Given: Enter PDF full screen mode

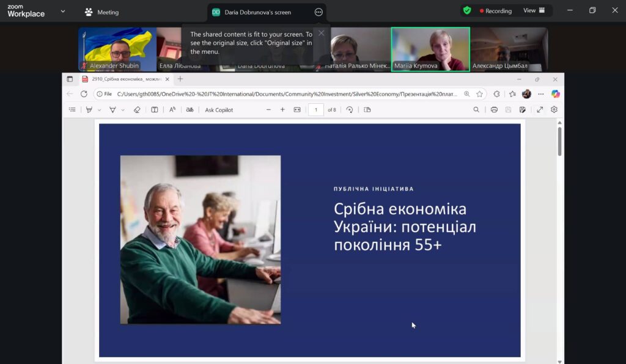Looking at the screenshot, I should tap(540, 110).
